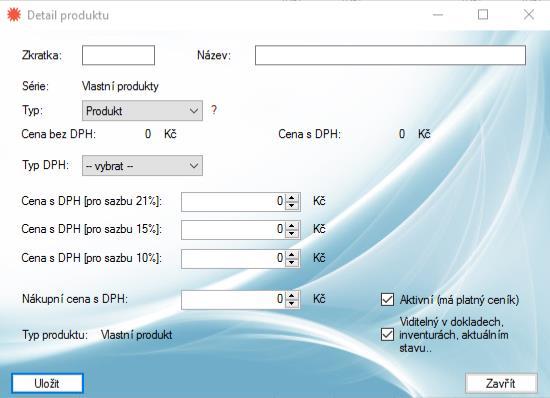550x398 pixels.
Task: Decrease price for 21% rate
Action: [x=292, y=206]
